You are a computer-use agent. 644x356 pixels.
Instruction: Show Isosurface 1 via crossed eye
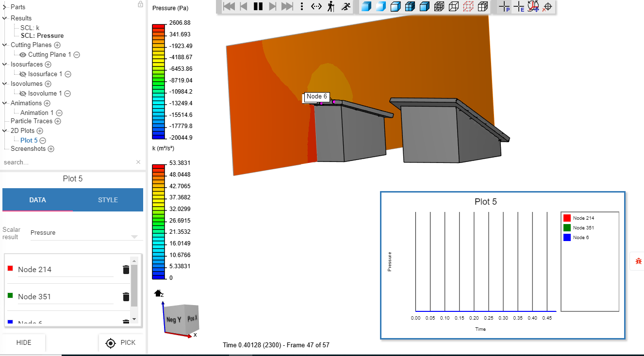[22, 74]
